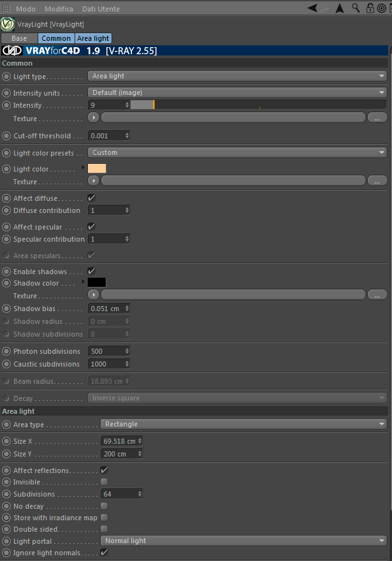Viewport: 392px width, 561px height.
Task: Click the Shadow bias keyframe circle
Action: point(6,309)
